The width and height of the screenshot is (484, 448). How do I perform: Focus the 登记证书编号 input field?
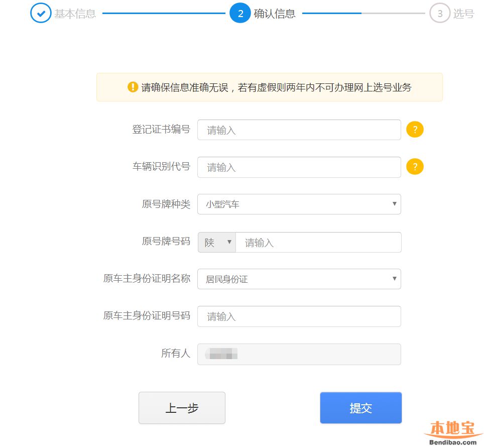pyautogui.click(x=299, y=130)
